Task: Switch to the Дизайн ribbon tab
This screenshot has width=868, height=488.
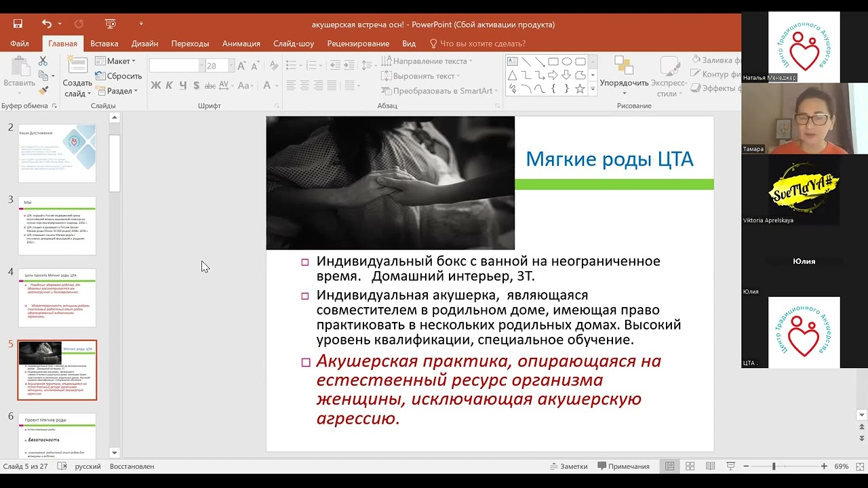Action: point(145,43)
